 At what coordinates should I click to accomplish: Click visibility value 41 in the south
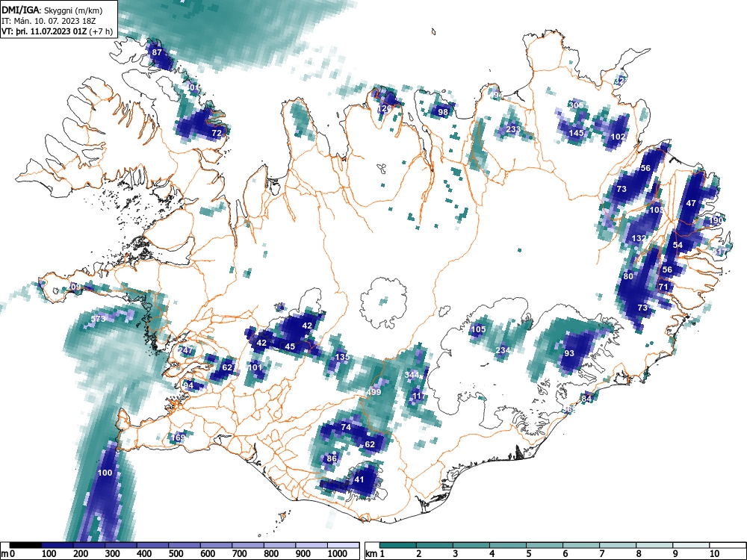pos(359,479)
